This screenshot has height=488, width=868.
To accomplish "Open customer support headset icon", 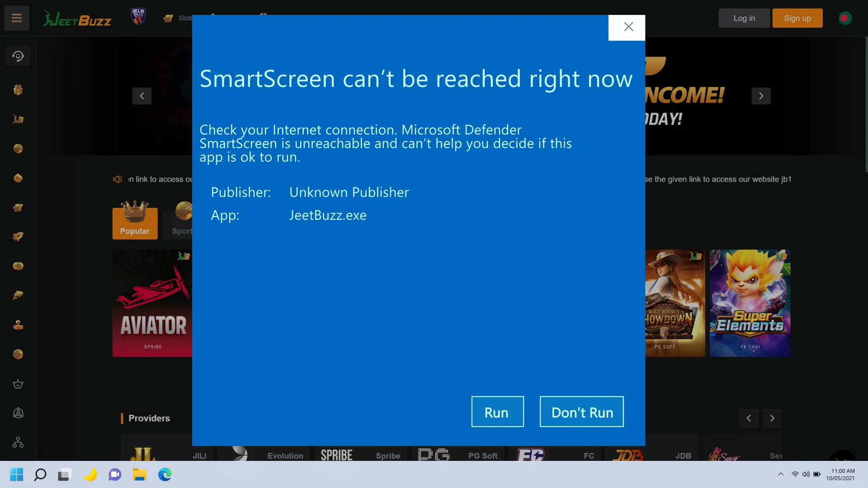I will [x=18, y=56].
